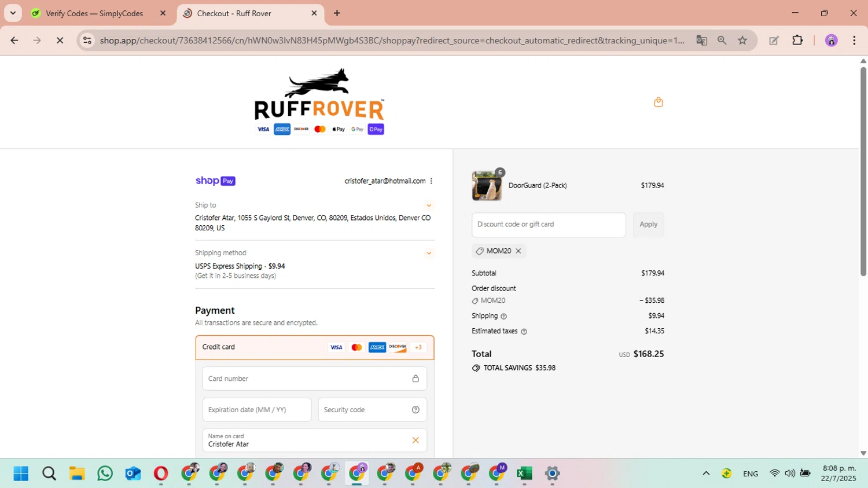Image resolution: width=868 pixels, height=488 pixels.
Task: Open Excel from the taskbar
Action: [x=524, y=474]
